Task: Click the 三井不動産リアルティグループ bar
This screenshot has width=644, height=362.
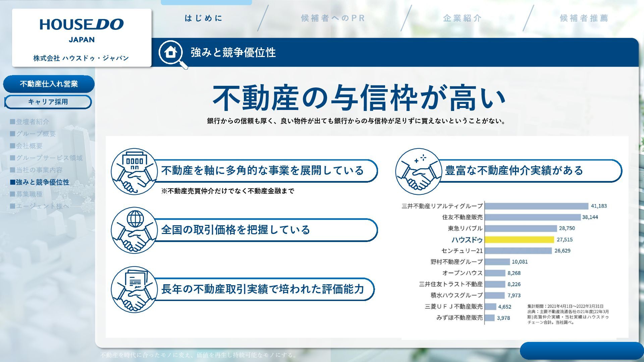Action: 537,206
